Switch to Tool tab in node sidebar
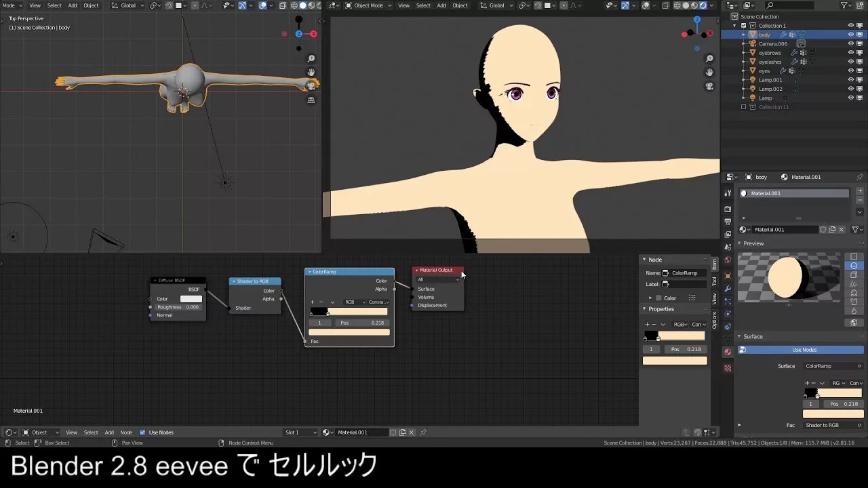Image resolution: width=868 pixels, height=488 pixels. 714,281
